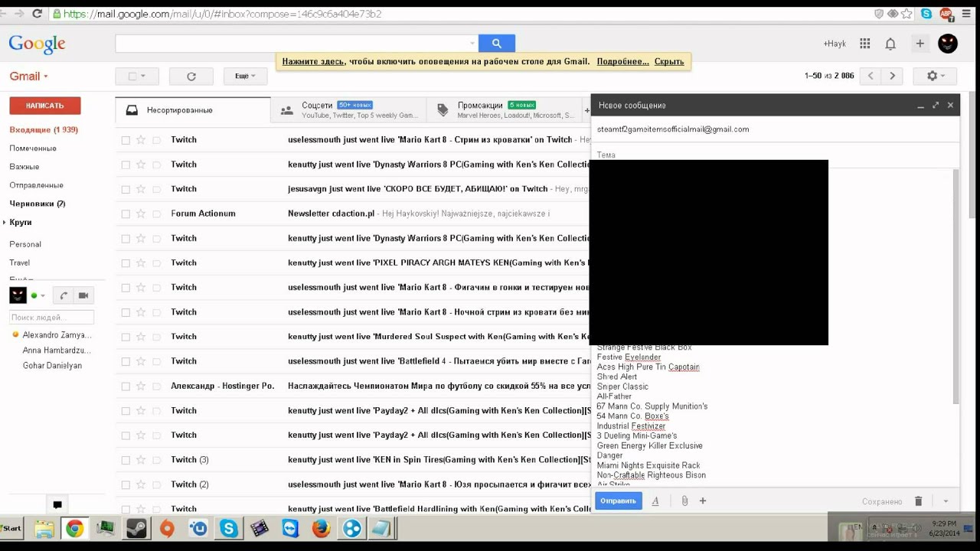This screenshot has width=980, height=551.
Task: Expand search options arrow in search box
Action: coord(472,44)
